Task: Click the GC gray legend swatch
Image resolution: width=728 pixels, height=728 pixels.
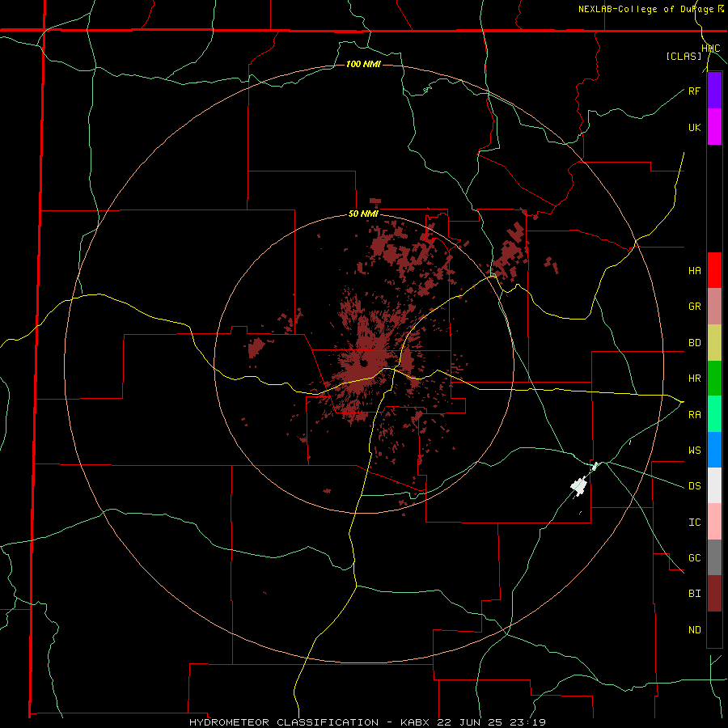Action: [x=714, y=557]
